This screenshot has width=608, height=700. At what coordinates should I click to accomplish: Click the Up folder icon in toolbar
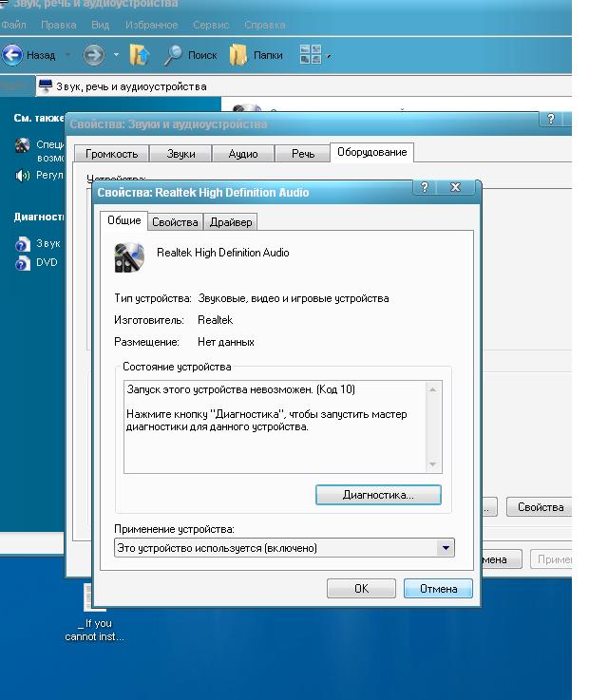140,55
